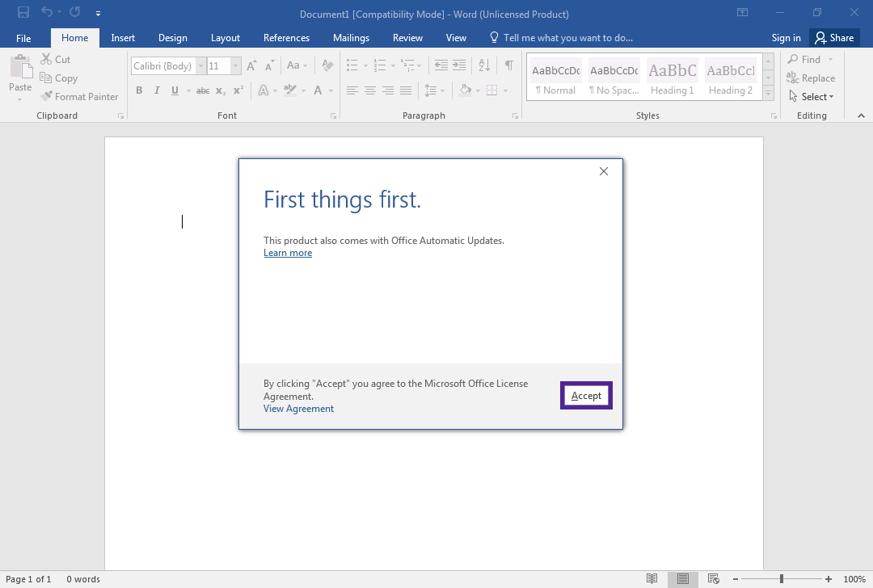Open the Learn more link
The height and width of the screenshot is (588, 873).
pyautogui.click(x=288, y=253)
